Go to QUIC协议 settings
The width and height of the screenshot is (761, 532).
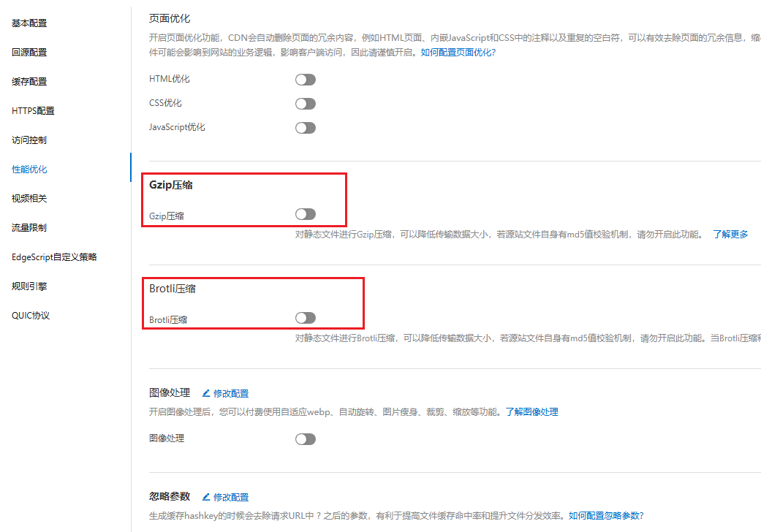pyautogui.click(x=31, y=316)
